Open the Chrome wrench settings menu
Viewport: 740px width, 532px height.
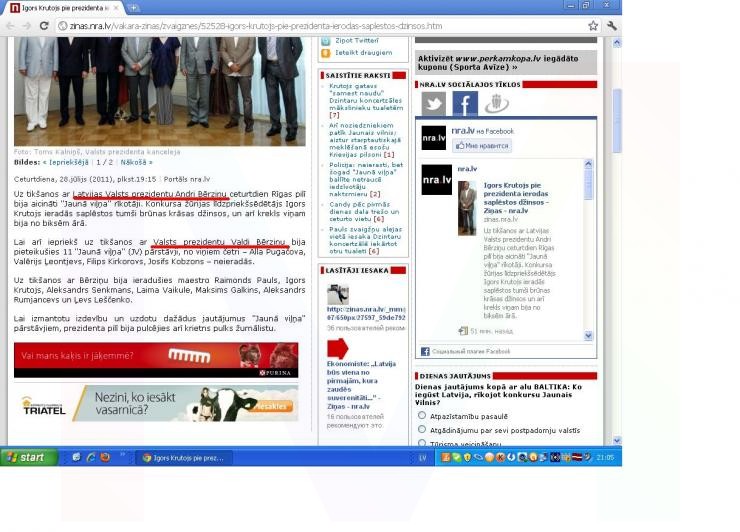pyautogui.click(x=611, y=25)
